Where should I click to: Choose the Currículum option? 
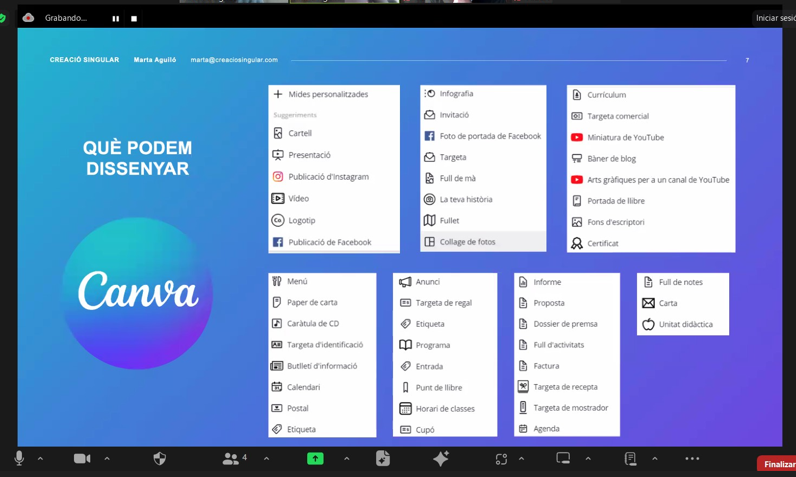coord(599,95)
